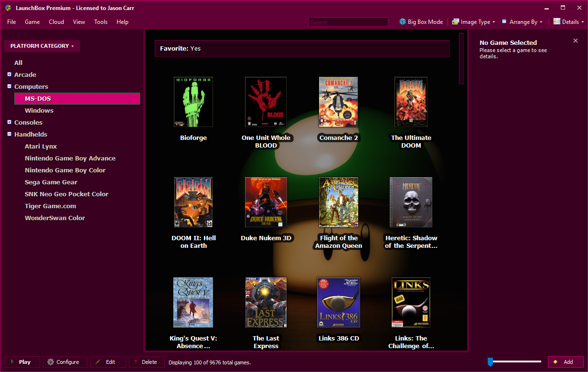Open the Tools menu
This screenshot has width=588, height=372.
101,22
